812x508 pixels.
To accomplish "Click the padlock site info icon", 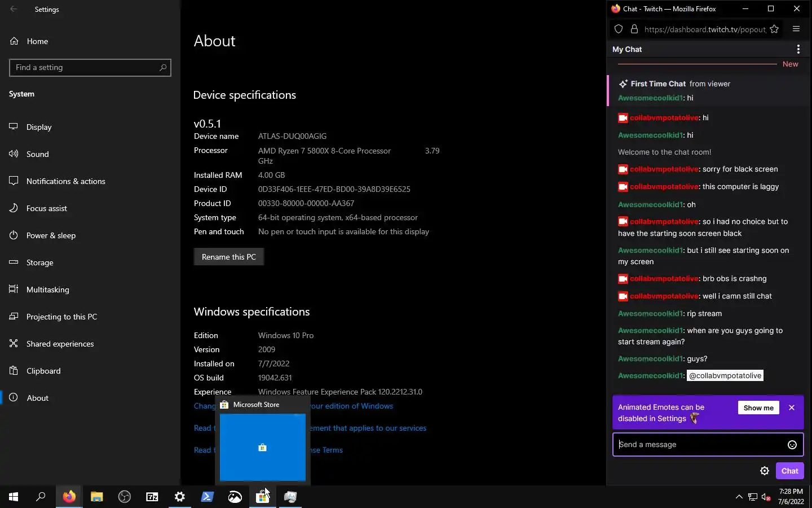I will [634, 29].
